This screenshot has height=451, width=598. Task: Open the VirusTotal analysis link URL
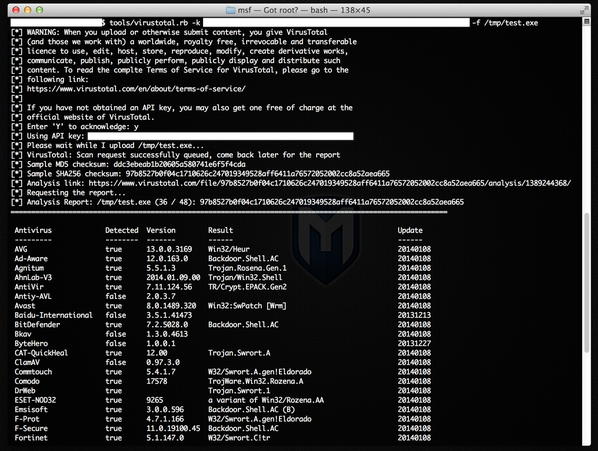(x=330, y=183)
